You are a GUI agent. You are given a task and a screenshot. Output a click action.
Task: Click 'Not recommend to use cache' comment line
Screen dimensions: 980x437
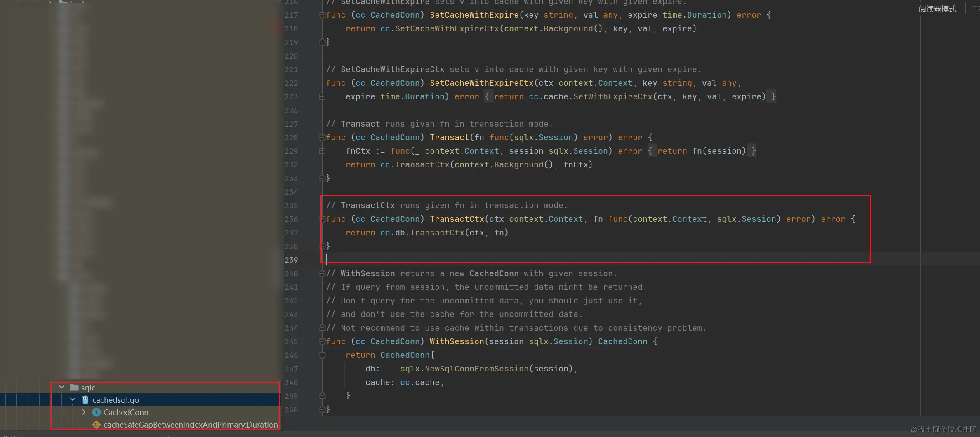click(x=516, y=328)
